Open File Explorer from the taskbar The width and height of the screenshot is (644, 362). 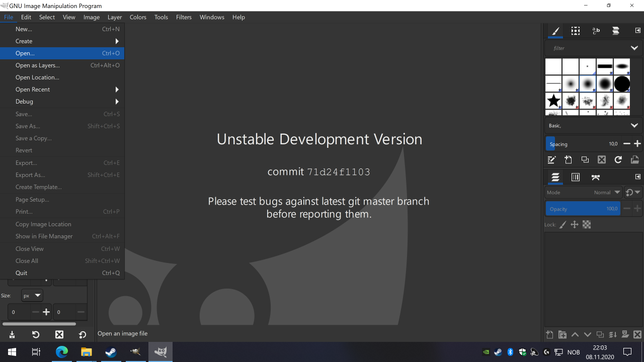click(x=86, y=352)
